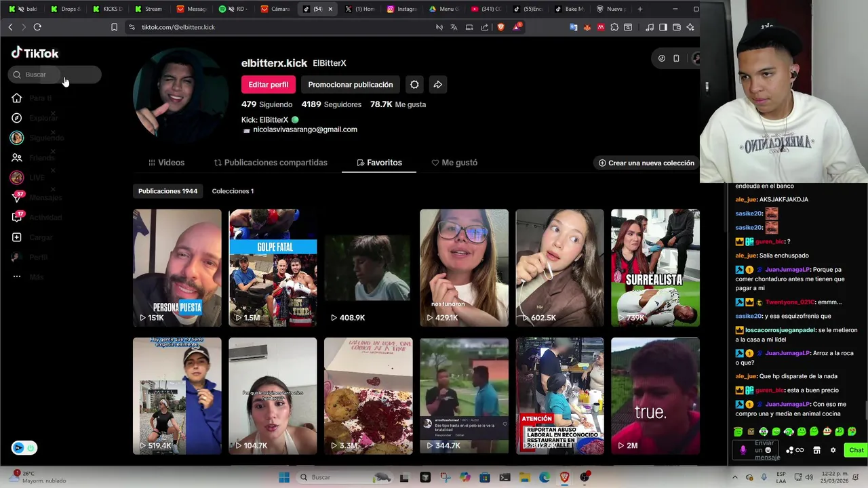Open the extensions puzzle icon
The width and height of the screenshot is (868, 488).
coord(614,27)
